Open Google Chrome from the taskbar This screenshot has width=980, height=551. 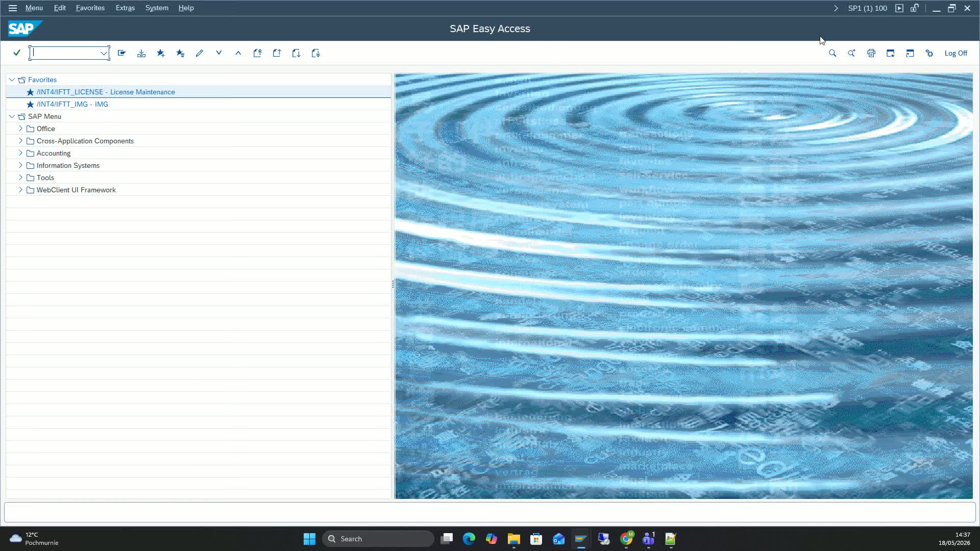626,539
